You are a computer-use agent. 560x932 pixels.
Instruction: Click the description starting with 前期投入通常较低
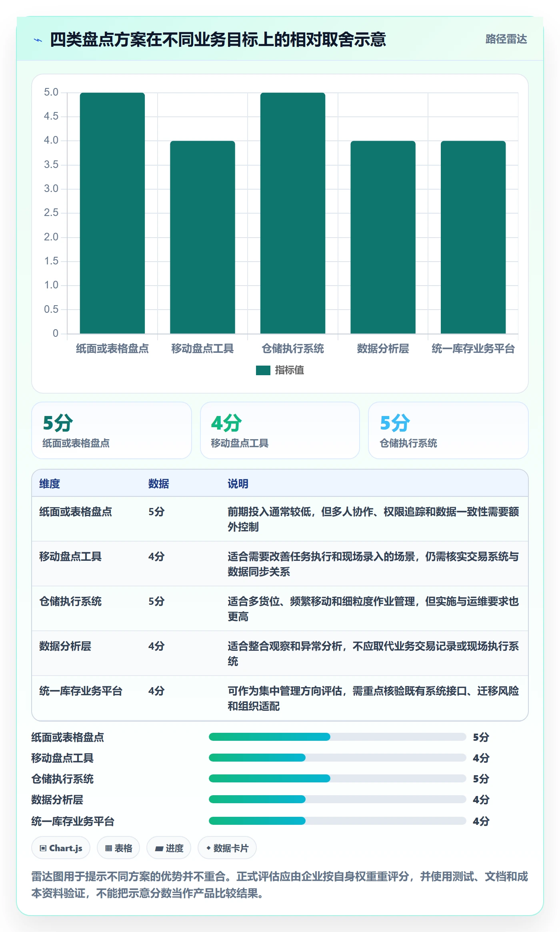click(373, 519)
